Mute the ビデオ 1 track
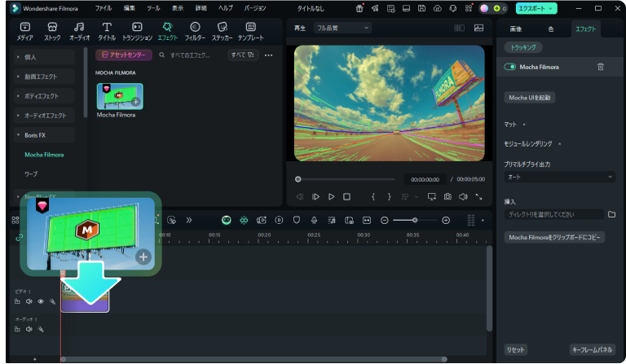This screenshot has width=626, height=364. [x=29, y=301]
